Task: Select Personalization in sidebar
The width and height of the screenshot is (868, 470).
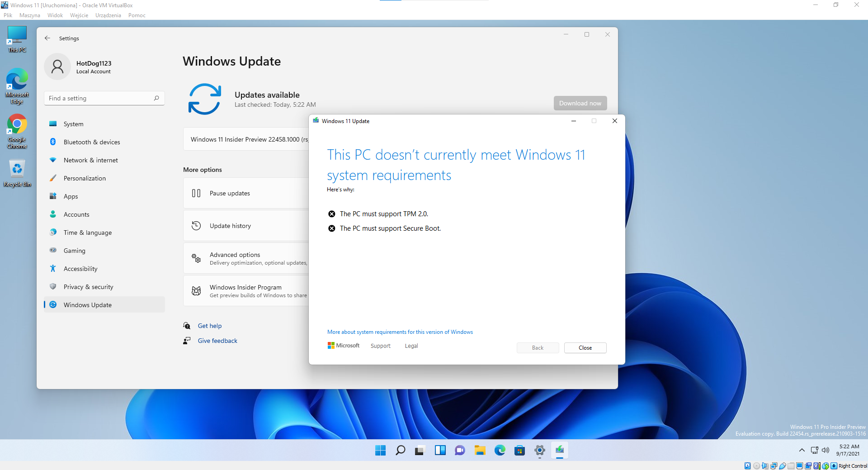Action: coord(104,178)
